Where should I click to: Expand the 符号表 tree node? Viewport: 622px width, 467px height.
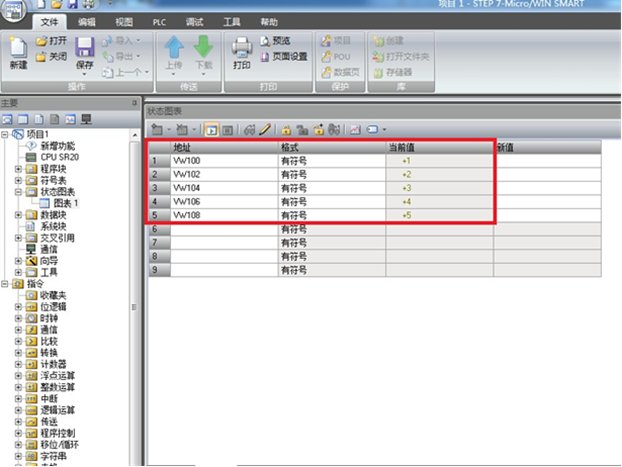pyautogui.click(x=18, y=181)
